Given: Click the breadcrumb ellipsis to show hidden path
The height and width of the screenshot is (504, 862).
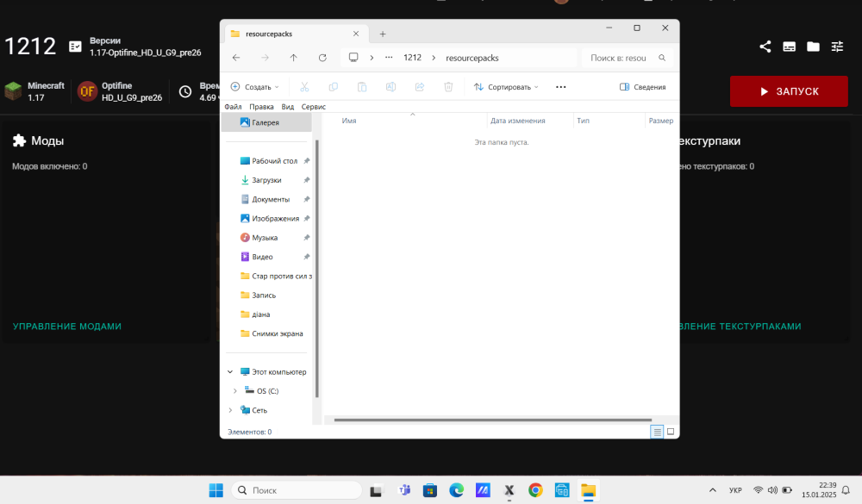Looking at the screenshot, I should point(389,58).
